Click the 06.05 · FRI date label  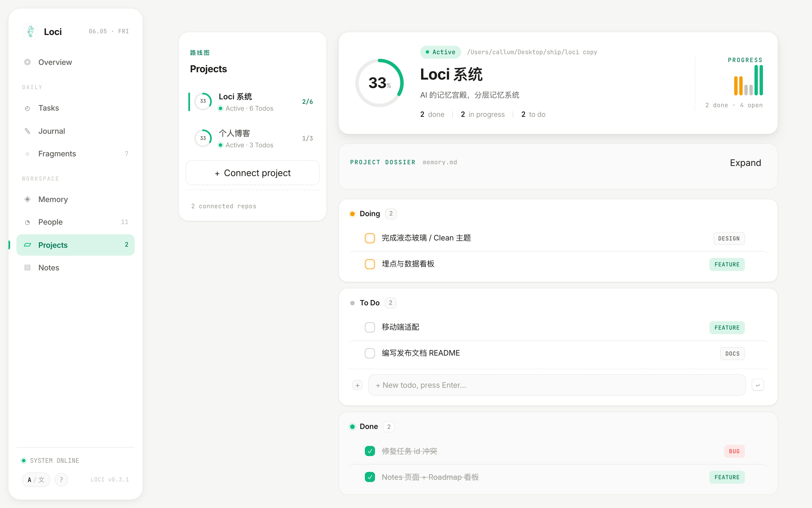109,31
